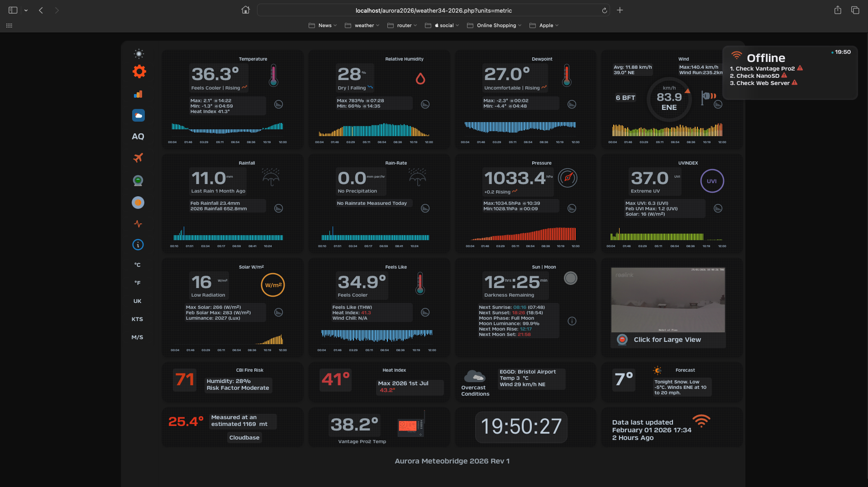Screen dimensions: 868x487
Task: Click the red pulse activity icon
Action: pyautogui.click(x=138, y=224)
